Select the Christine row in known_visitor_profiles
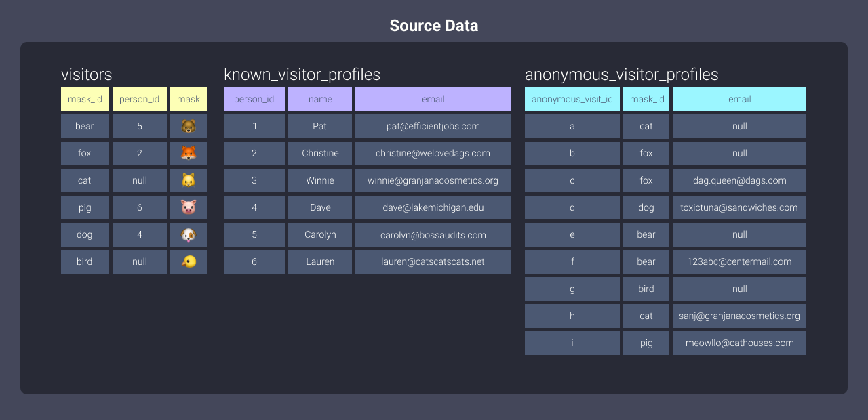Screen dimensions: 868x420 pyautogui.click(x=319, y=153)
